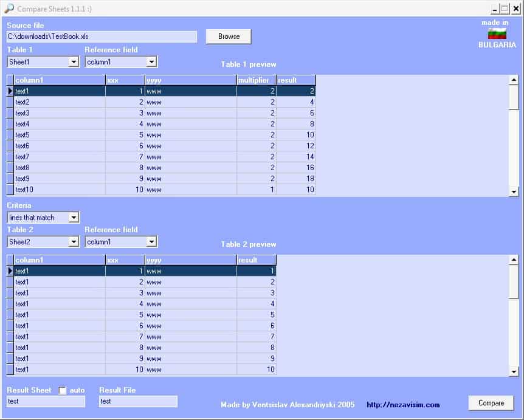Click the Bulgarian flag icon
524x420 pixels.
(x=497, y=34)
